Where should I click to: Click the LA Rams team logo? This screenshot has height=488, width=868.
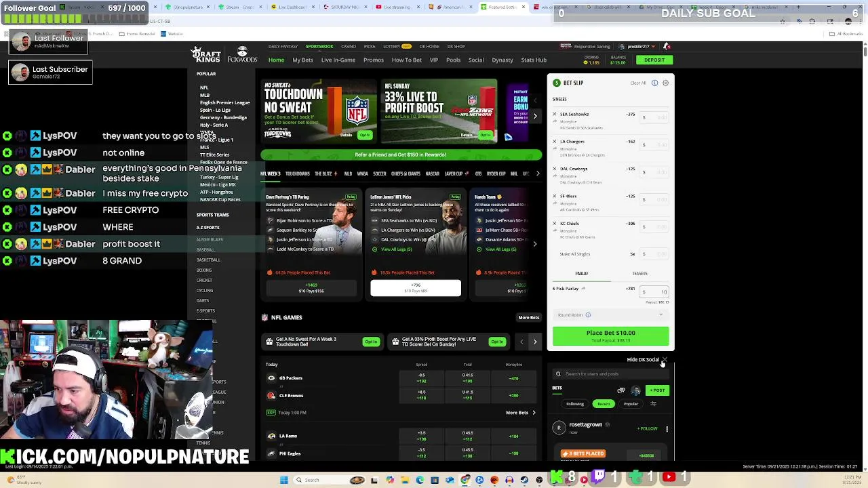click(271, 436)
